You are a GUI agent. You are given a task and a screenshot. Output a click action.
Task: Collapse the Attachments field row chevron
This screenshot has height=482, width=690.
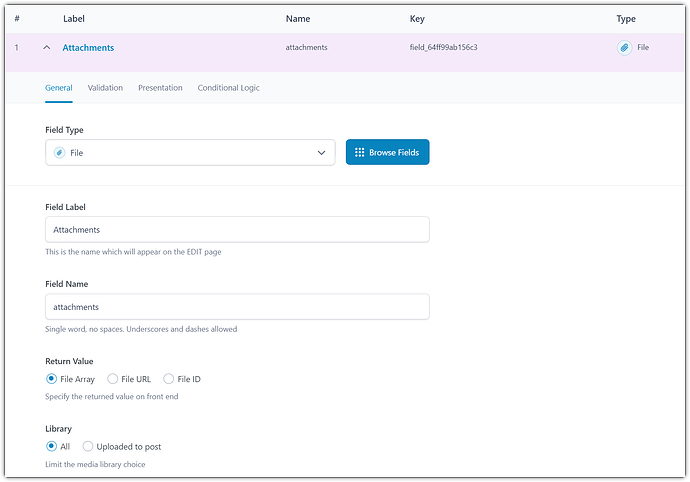tap(46, 48)
